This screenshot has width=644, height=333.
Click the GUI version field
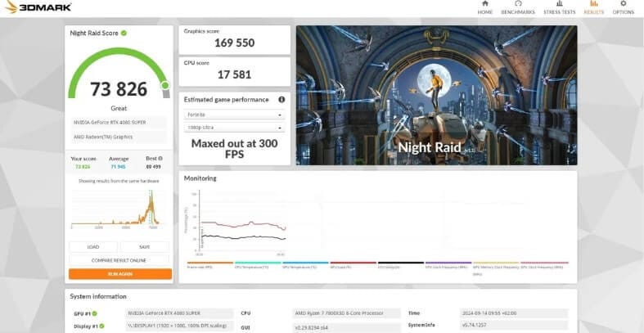click(x=347, y=327)
